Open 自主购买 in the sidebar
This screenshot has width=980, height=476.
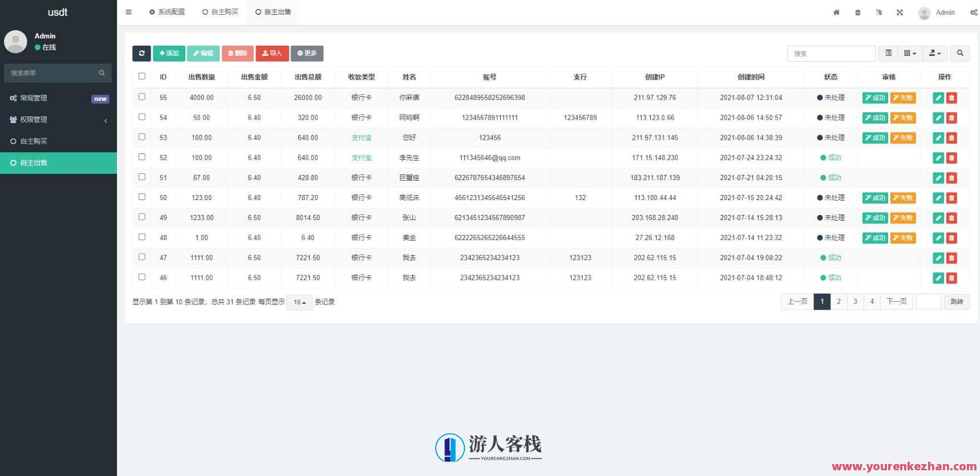click(x=58, y=141)
